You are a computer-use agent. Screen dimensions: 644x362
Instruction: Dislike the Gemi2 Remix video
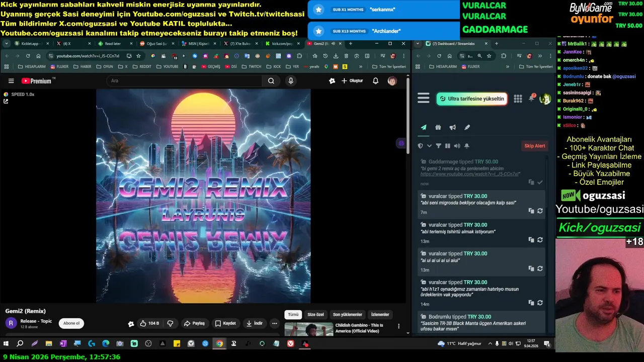coord(170,323)
